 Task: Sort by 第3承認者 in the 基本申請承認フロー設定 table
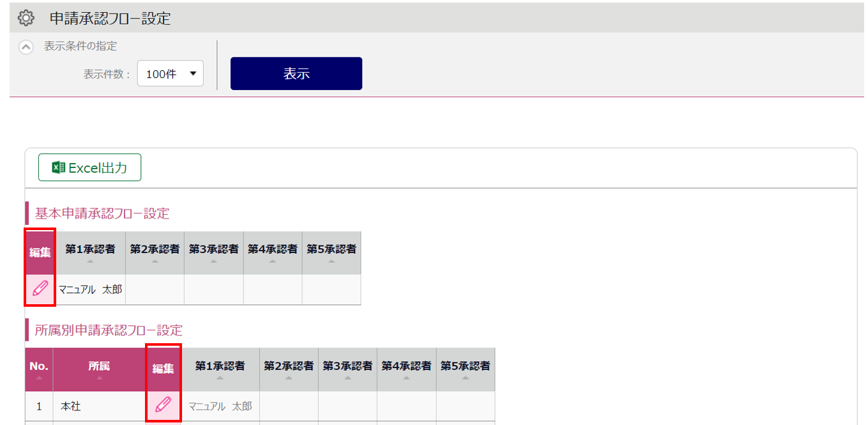click(x=214, y=253)
